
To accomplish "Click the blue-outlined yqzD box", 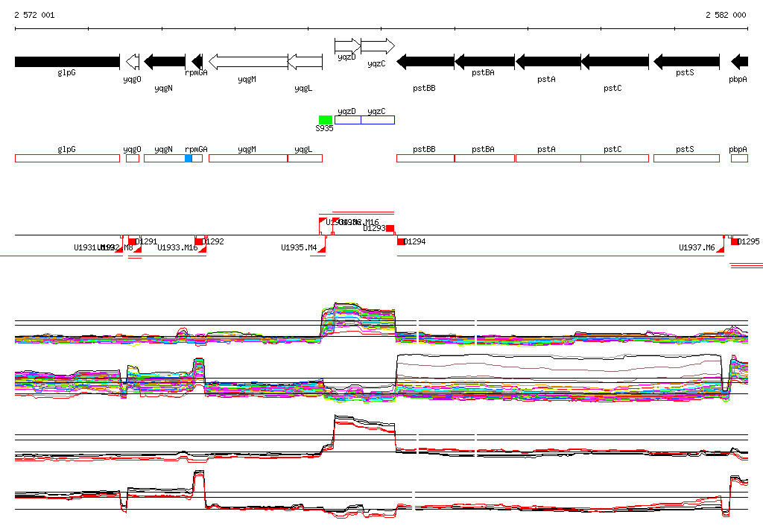I will click(x=348, y=120).
